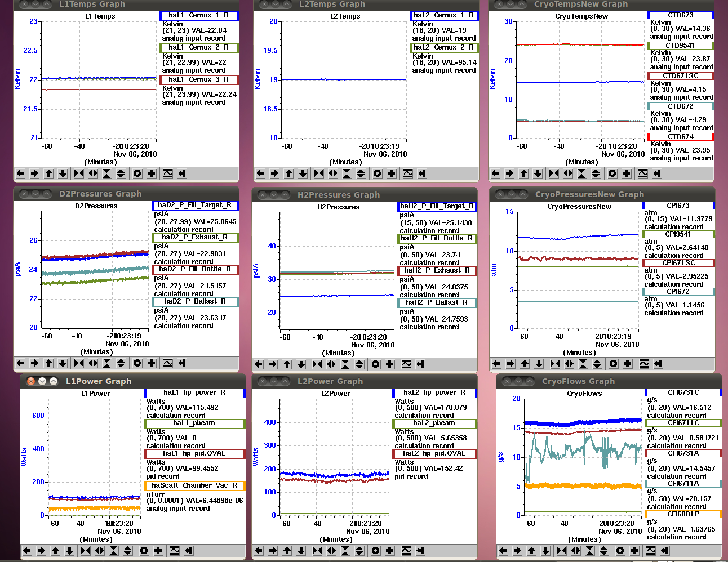Select the CFI6731A curve legend button
728x562 pixels.
tap(683, 453)
